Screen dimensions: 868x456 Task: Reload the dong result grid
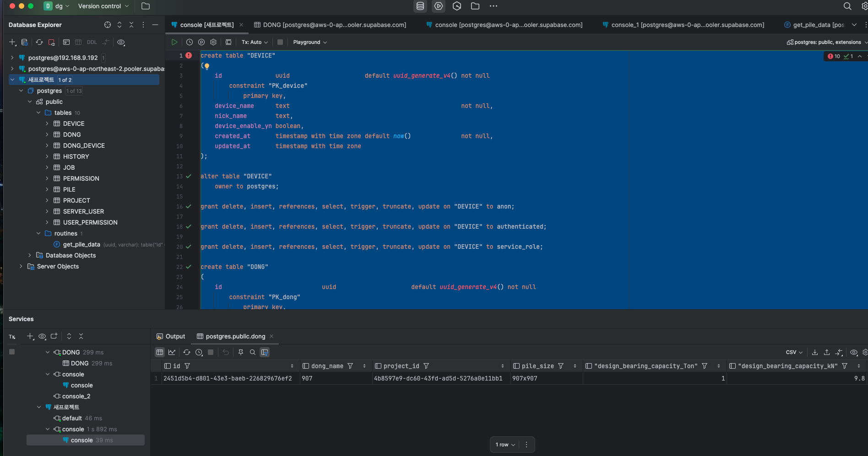(187, 352)
